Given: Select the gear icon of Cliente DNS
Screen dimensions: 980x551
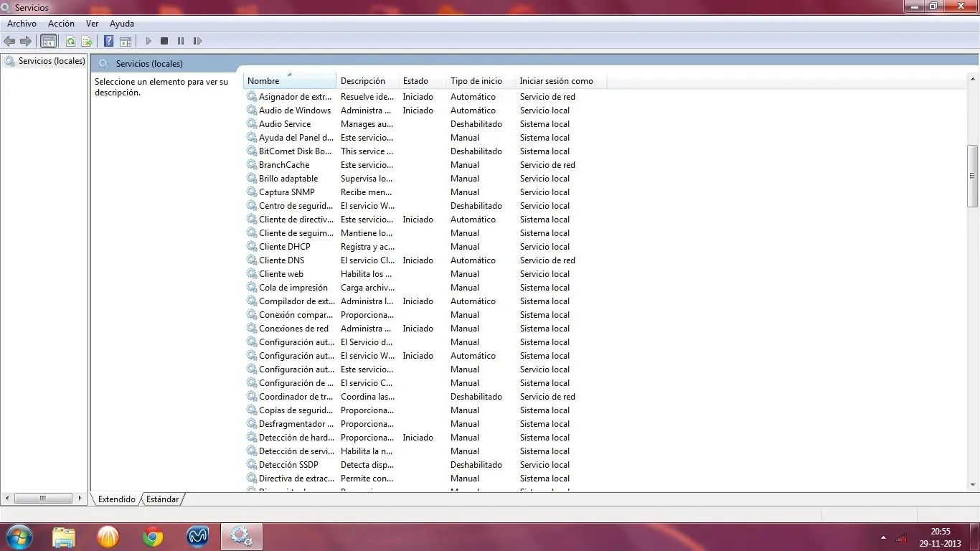Looking at the screenshot, I should 252,260.
